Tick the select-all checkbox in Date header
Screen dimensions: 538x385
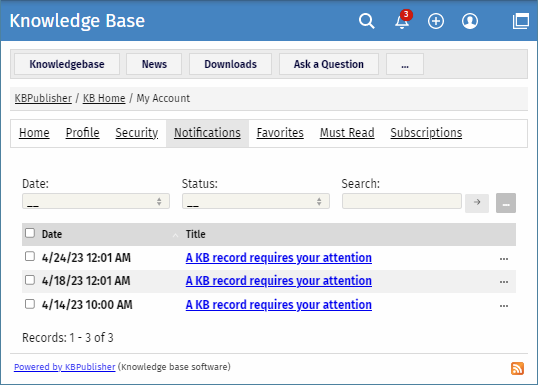coord(30,233)
